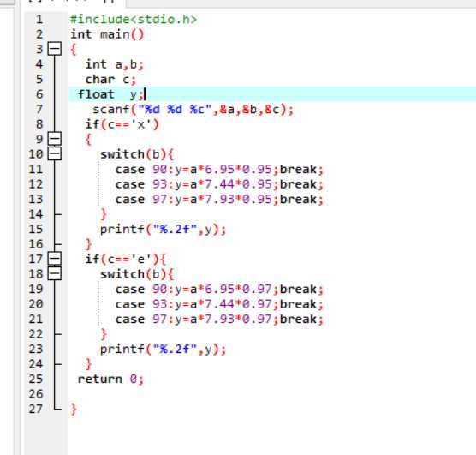
Task: Collapse the switch fold at line 10
Action: click(55, 153)
